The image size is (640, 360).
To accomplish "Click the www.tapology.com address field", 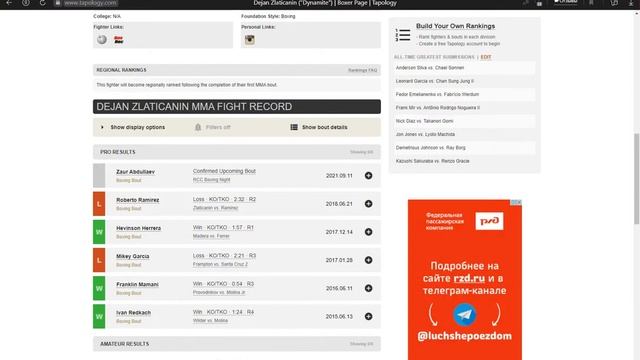I will (x=90, y=3).
